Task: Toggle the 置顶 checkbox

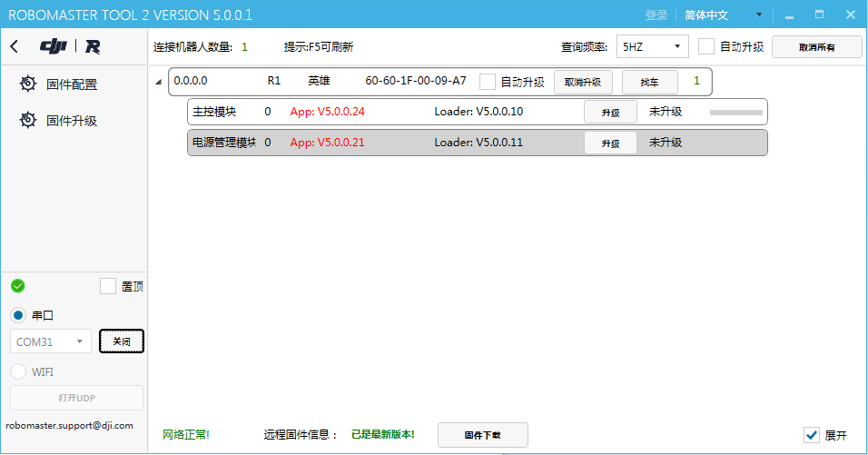Action: tap(108, 286)
